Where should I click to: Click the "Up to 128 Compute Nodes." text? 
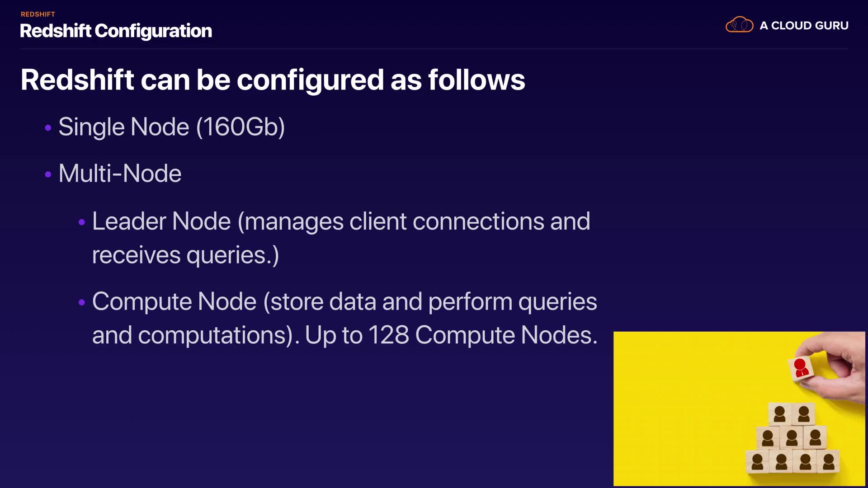coord(451,335)
